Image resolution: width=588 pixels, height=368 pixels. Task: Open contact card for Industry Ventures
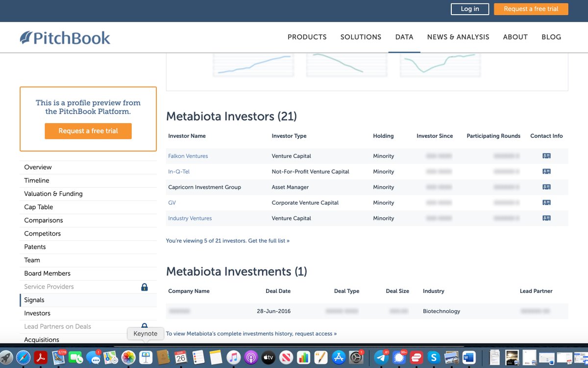coord(546,218)
